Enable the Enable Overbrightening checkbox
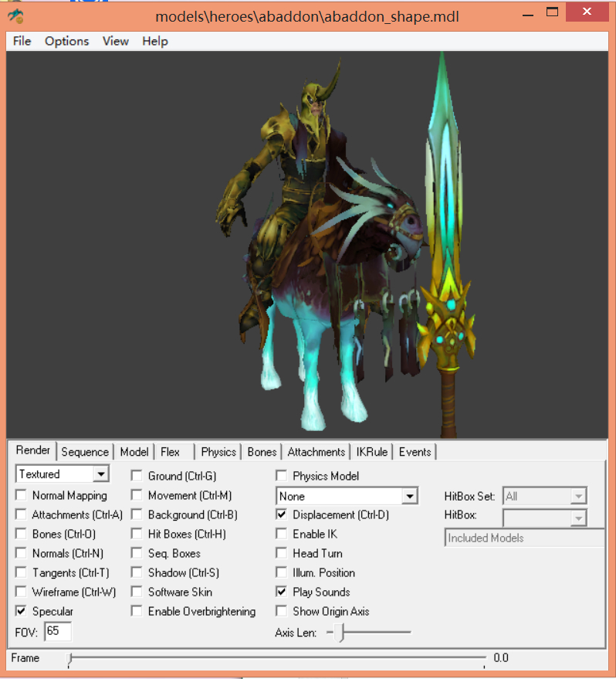 click(137, 610)
